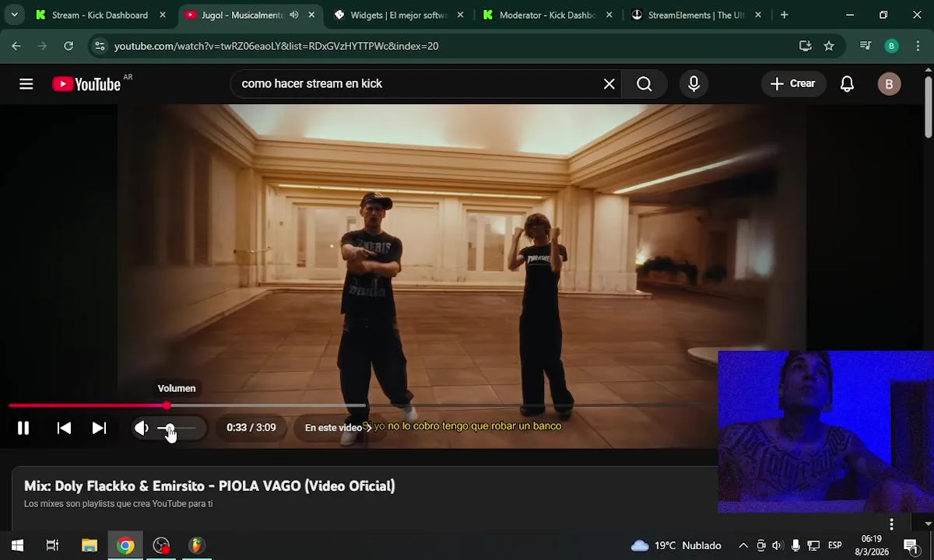Open Chrome's three-dot menu

click(x=917, y=46)
